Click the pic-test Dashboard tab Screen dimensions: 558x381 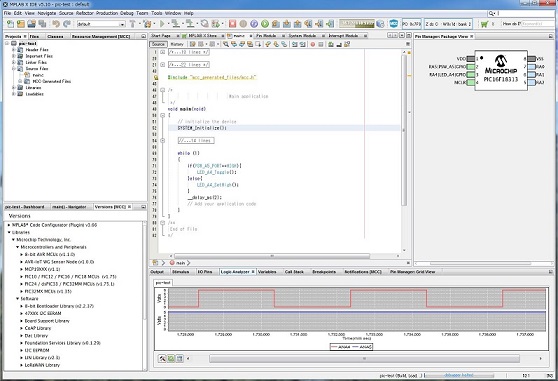tap(25, 207)
